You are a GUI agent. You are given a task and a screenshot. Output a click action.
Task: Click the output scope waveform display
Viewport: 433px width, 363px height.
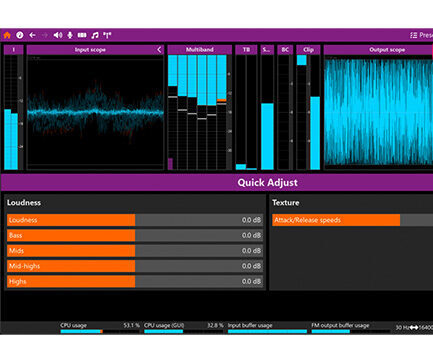point(378,112)
